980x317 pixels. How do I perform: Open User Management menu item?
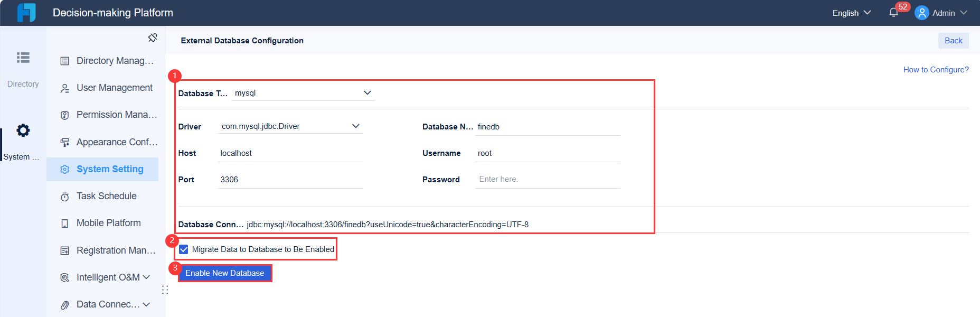pos(102,88)
